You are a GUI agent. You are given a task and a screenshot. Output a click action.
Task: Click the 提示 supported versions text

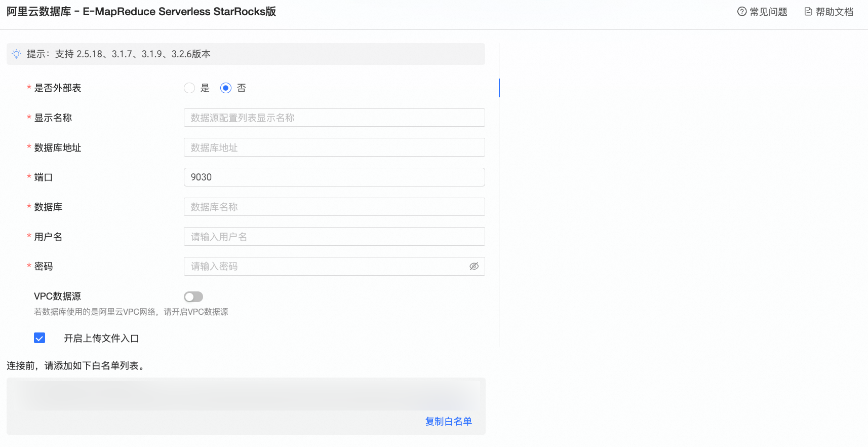(119, 54)
